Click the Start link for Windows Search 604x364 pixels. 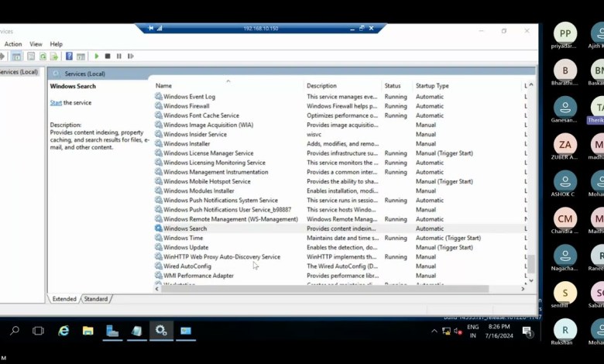(x=56, y=102)
